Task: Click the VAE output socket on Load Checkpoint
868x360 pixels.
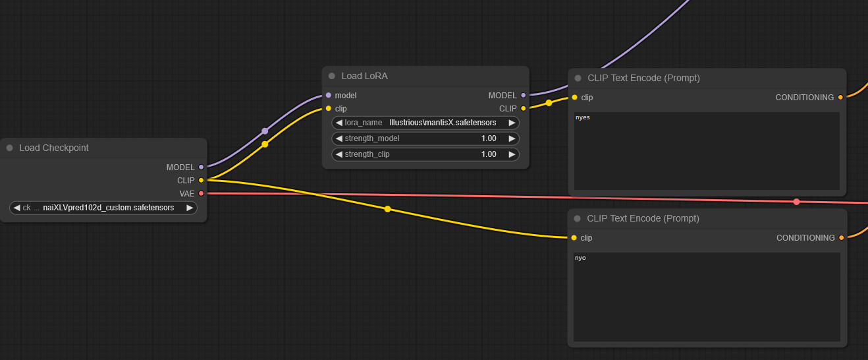Action: click(x=201, y=193)
